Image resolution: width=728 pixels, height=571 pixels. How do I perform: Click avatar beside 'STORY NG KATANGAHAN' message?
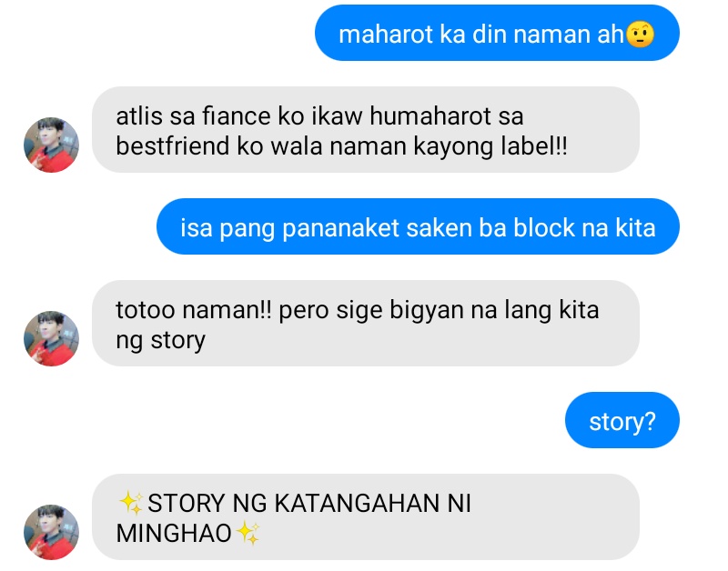click(51, 533)
